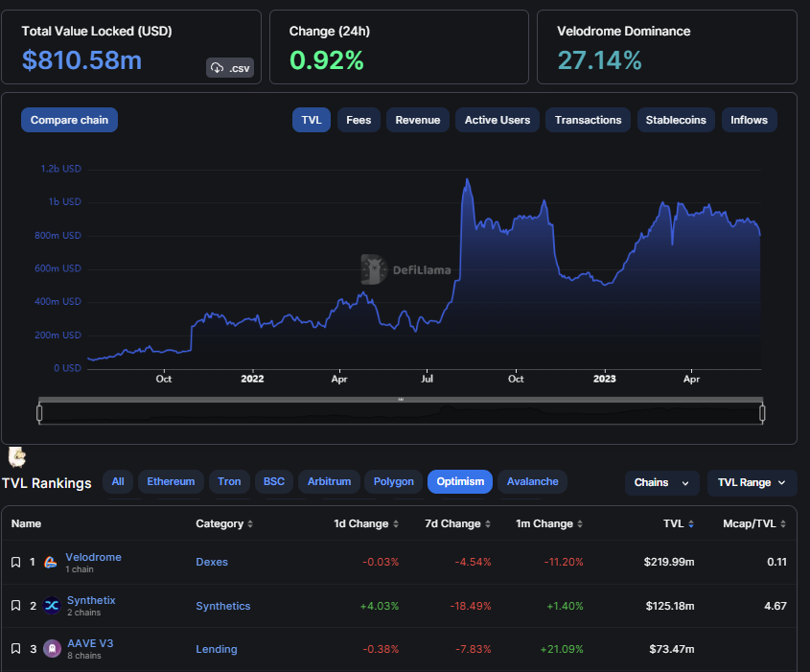Screen dimensions: 810x672
Task: Switch to the Arbitrum chain tab
Action: point(330,481)
